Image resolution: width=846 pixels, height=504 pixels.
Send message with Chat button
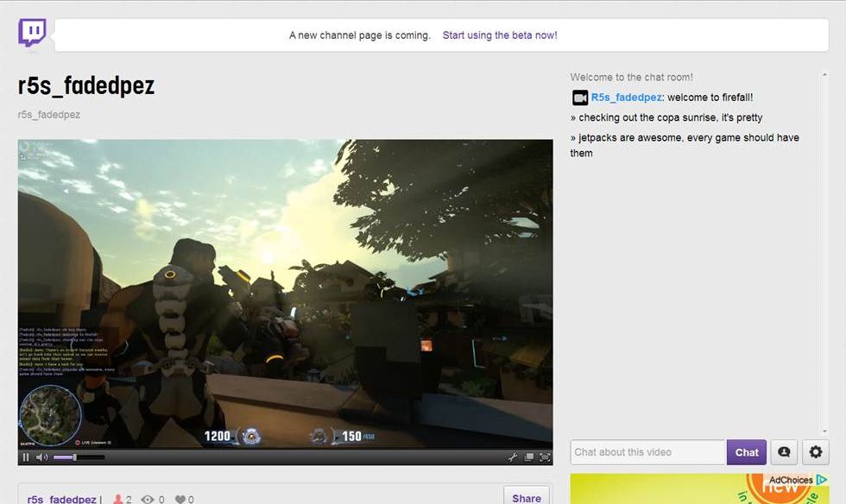click(x=747, y=452)
